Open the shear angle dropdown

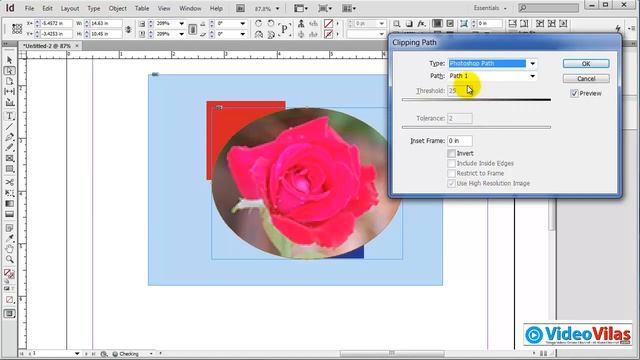[x=242, y=34]
